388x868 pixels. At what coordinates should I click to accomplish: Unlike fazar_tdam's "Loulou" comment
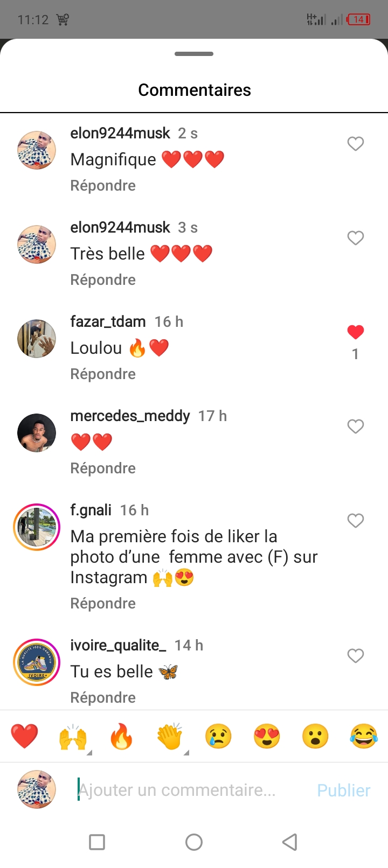pyautogui.click(x=355, y=332)
